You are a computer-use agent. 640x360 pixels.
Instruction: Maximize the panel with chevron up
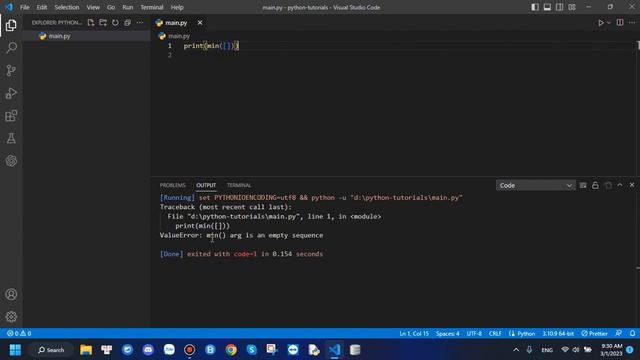point(620,185)
